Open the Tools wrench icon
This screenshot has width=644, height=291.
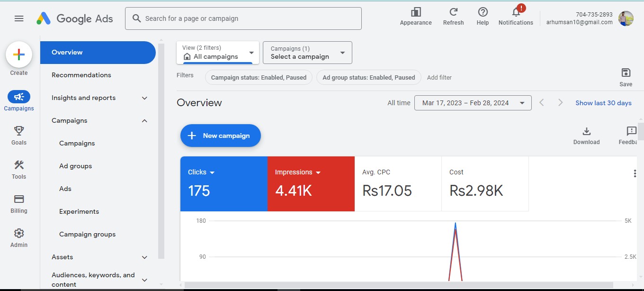click(x=19, y=165)
